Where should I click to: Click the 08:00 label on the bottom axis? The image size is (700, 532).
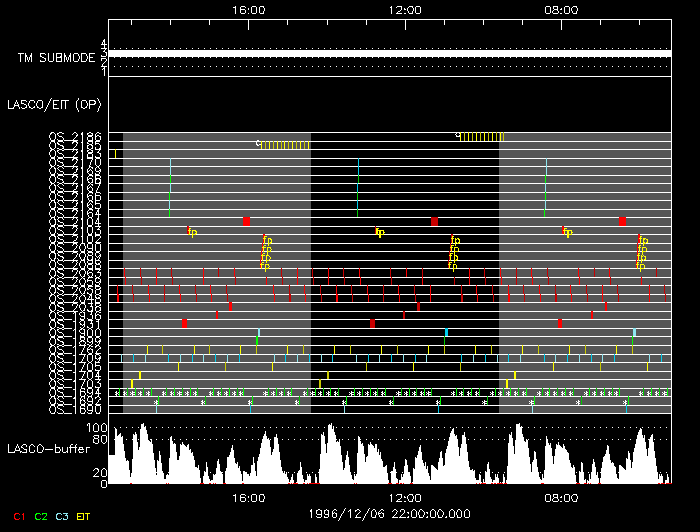pos(560,497)
